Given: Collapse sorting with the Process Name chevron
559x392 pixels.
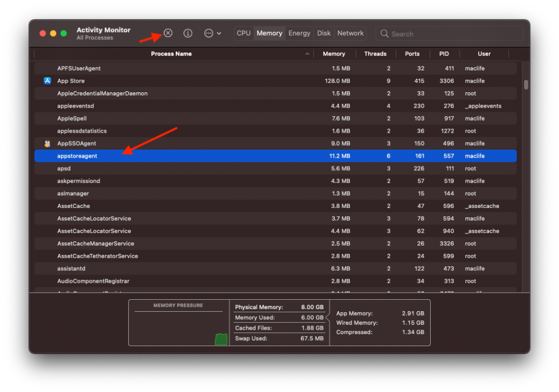Looking at the screenshot, I should point(306,54).
